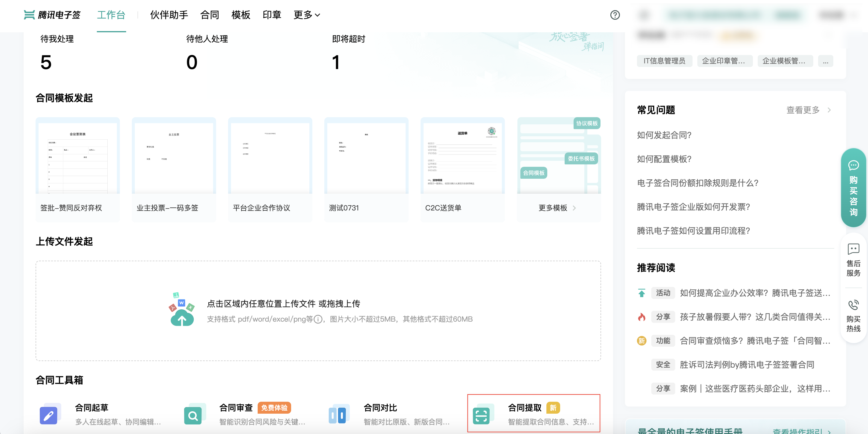The height and width of the screenshot is (434, 868).
Task: Open 合同起草 pen tool icon
Action: [x=48, y=415]
